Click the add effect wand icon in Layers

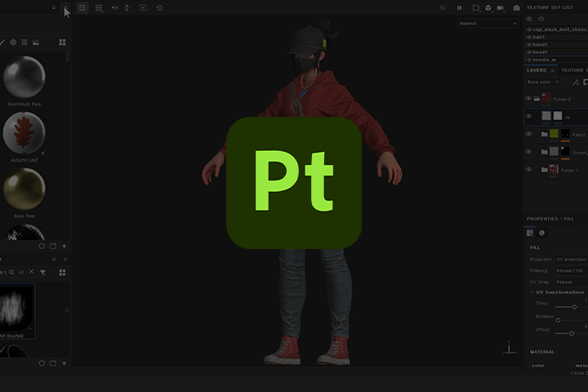pos(575,82)
